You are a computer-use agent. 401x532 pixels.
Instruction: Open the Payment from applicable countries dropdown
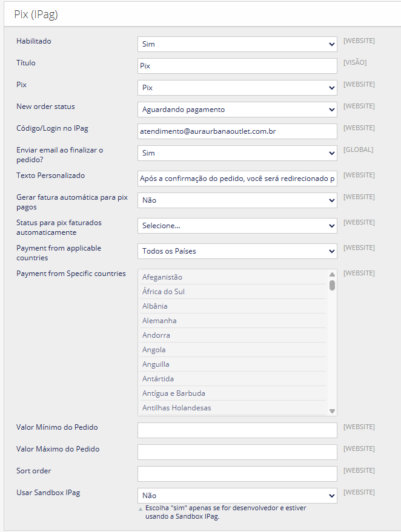coord(237,251)
